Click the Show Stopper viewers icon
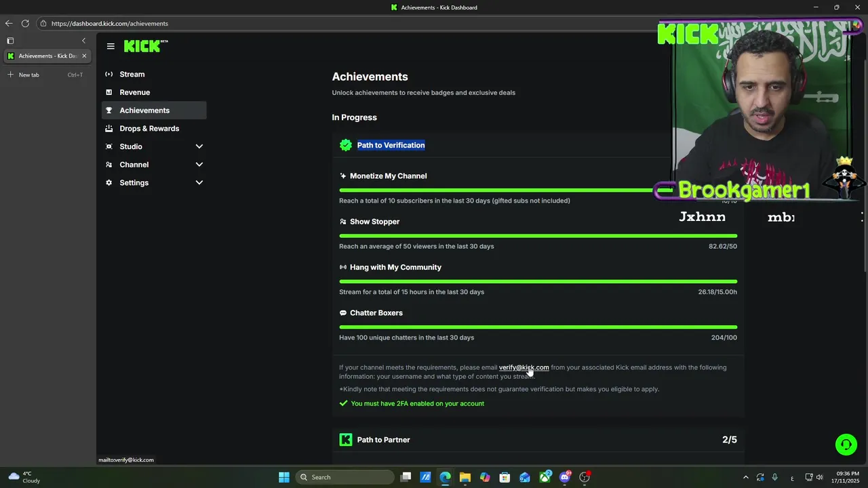Screen dimensions: 868x488 pos(343,222)
